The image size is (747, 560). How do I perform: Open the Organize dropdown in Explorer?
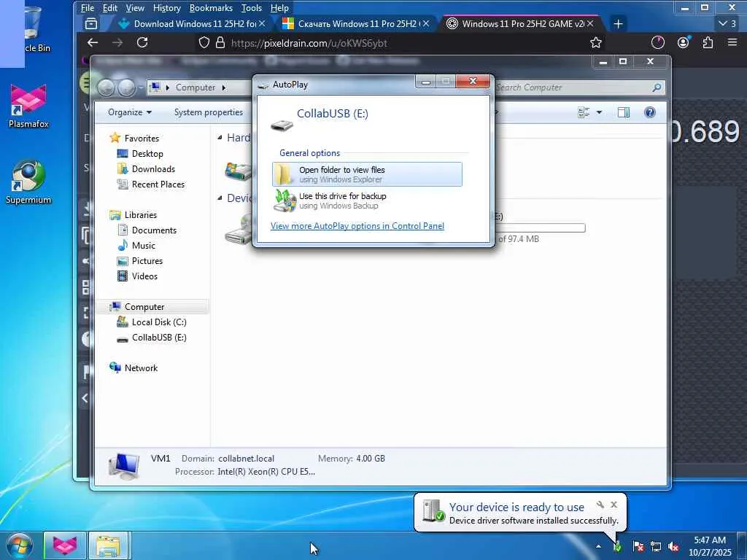click(130, 112)
